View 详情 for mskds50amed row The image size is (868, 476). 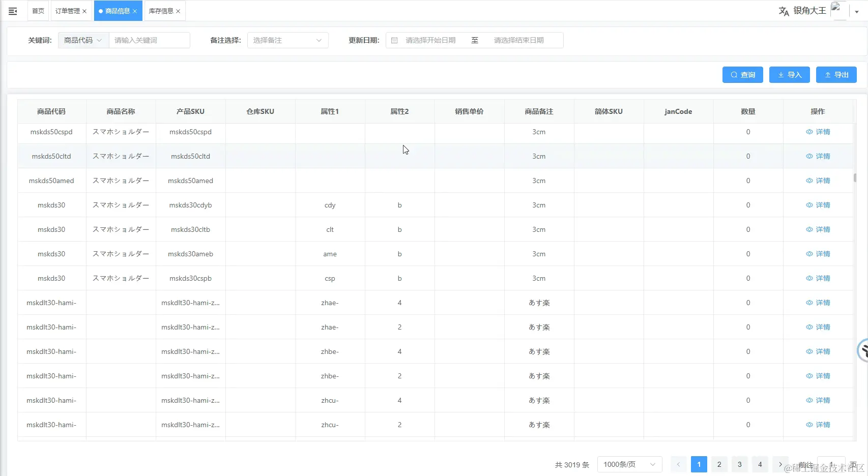pos(818,181)
